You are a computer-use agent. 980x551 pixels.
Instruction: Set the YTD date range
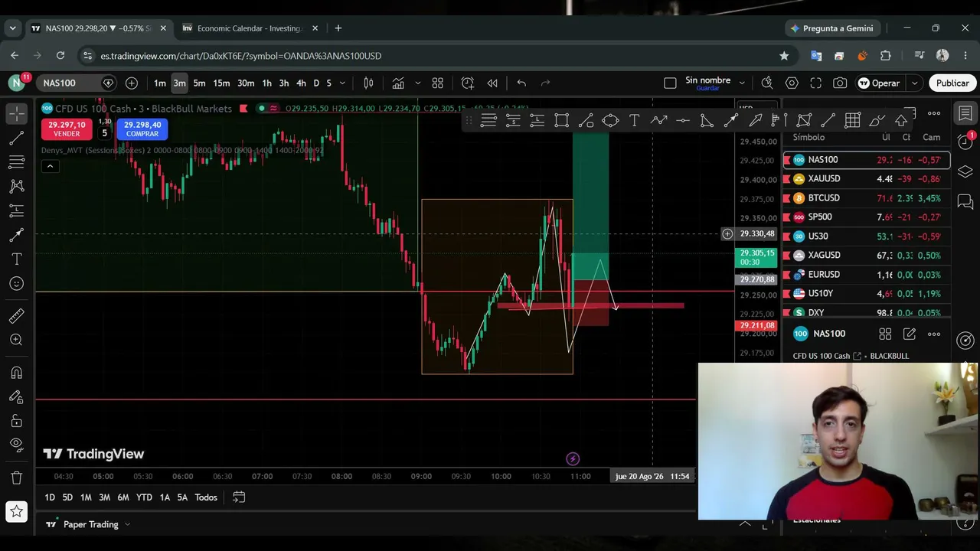(144, 497)
